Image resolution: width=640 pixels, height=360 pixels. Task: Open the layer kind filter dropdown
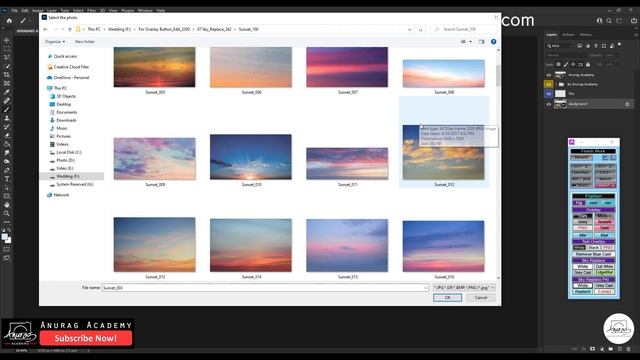[560, 46]
